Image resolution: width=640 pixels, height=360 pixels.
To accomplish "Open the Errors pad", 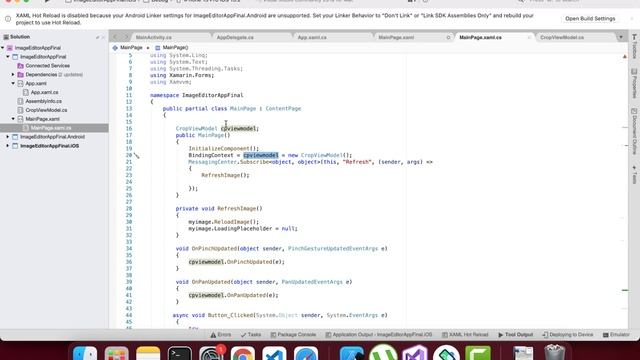I will pos(221,335).
